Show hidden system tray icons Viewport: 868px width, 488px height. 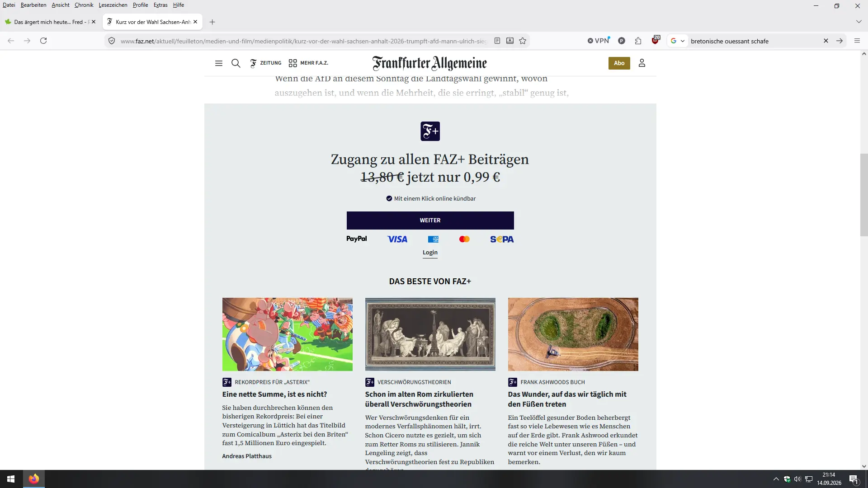click(776, 479)
